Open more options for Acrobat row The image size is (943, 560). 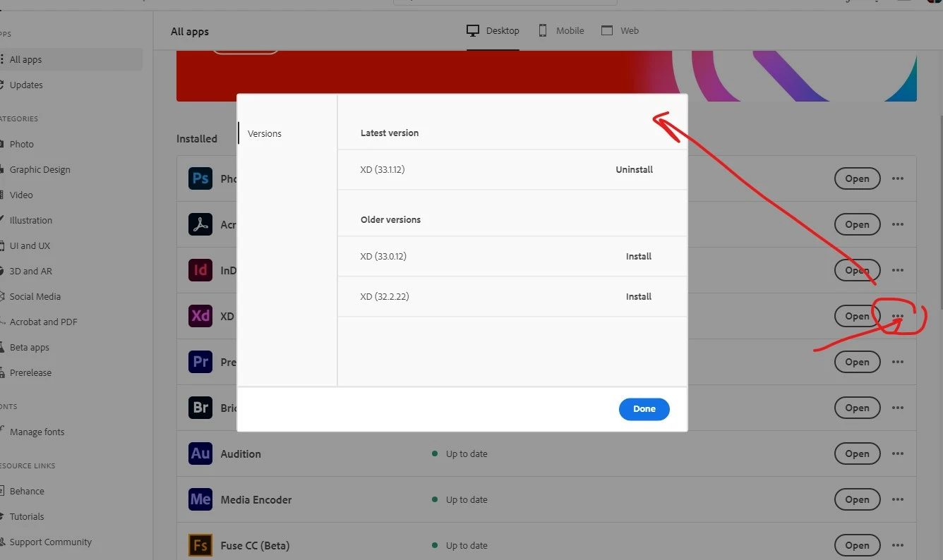coord(898,224)
